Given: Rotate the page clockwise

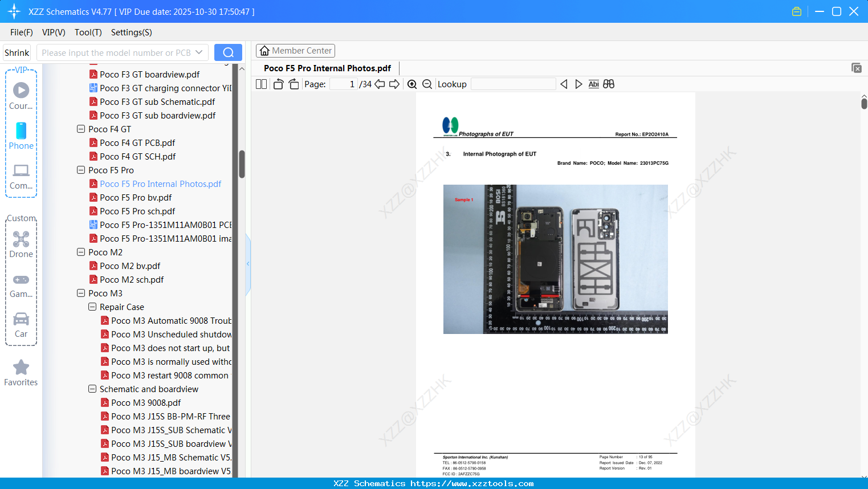Looking at the screenshot, I should point(294,84).
